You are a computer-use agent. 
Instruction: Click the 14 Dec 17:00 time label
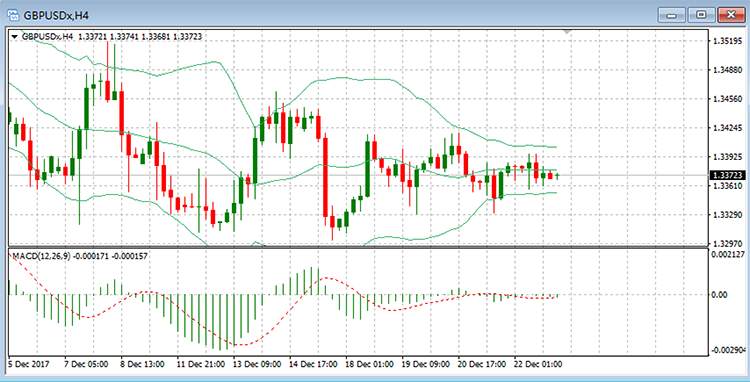[313, 364]
